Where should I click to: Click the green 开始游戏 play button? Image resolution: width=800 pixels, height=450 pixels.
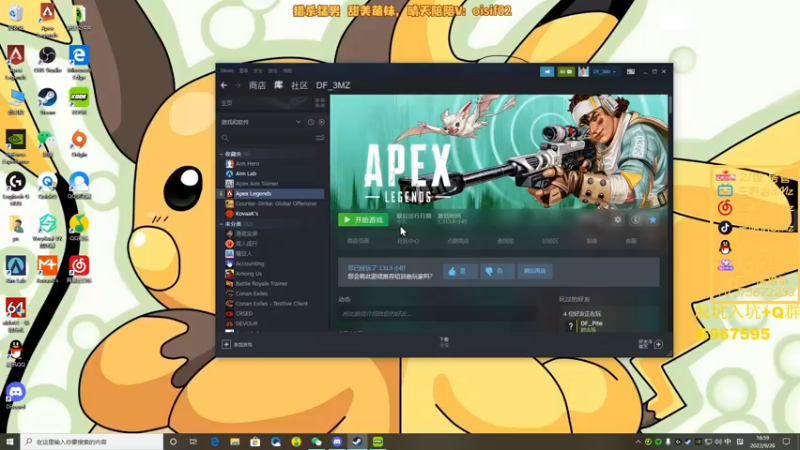click(x=363, y=220)
